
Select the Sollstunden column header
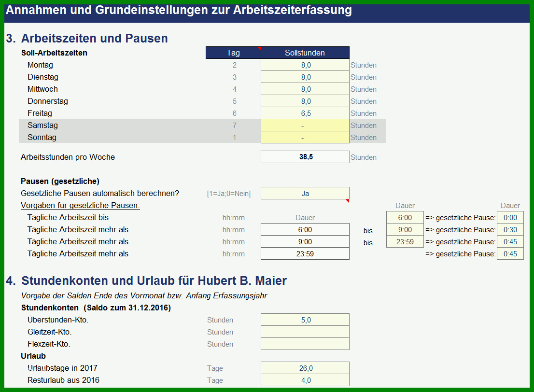coord(305,53)
